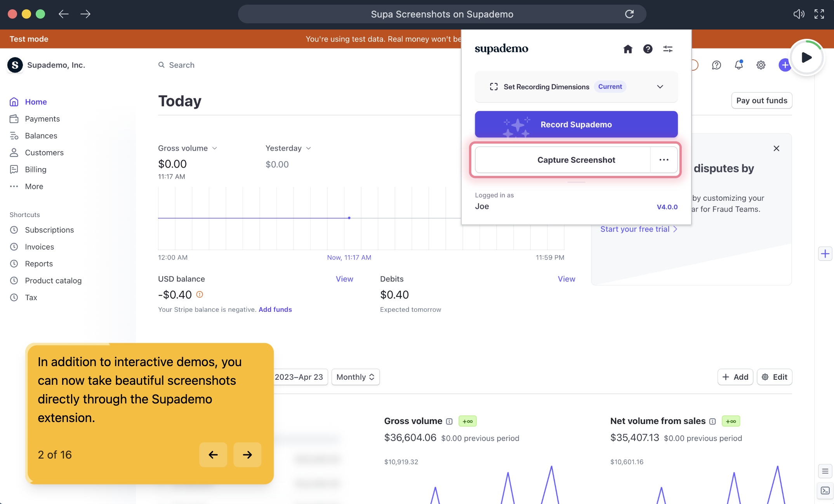Click the Test mode label

tap(29, 39)
